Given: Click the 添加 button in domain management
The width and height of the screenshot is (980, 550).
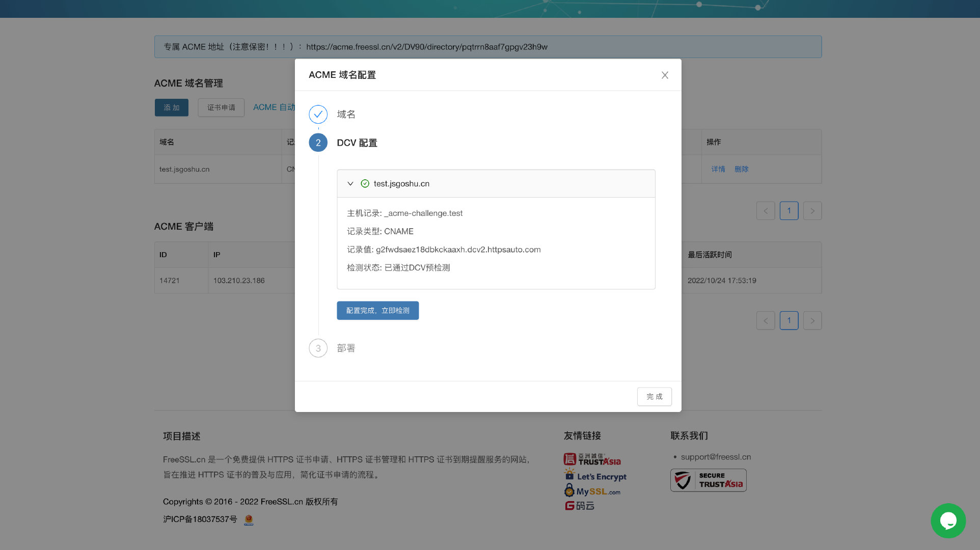Looking at the screenshot, I should point(171,107).
